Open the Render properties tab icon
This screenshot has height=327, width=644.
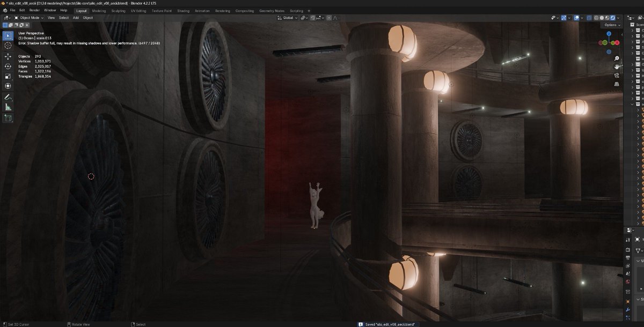628,250
